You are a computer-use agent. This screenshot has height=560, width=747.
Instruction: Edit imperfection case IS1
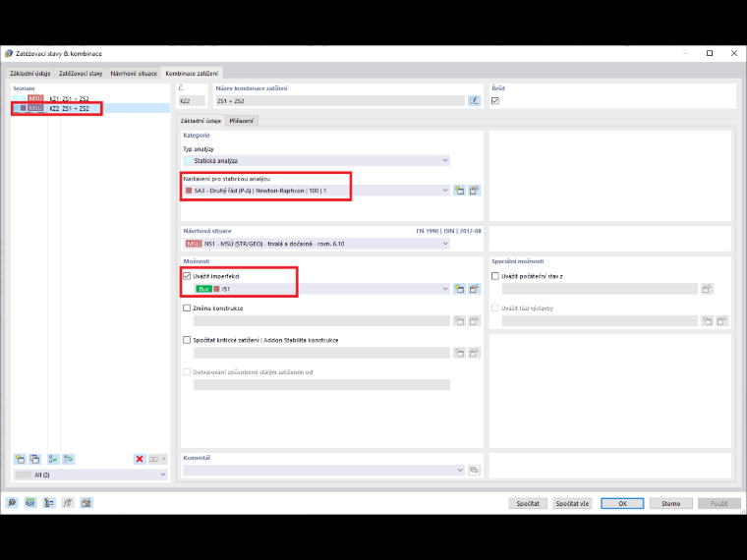pos(474,289)
